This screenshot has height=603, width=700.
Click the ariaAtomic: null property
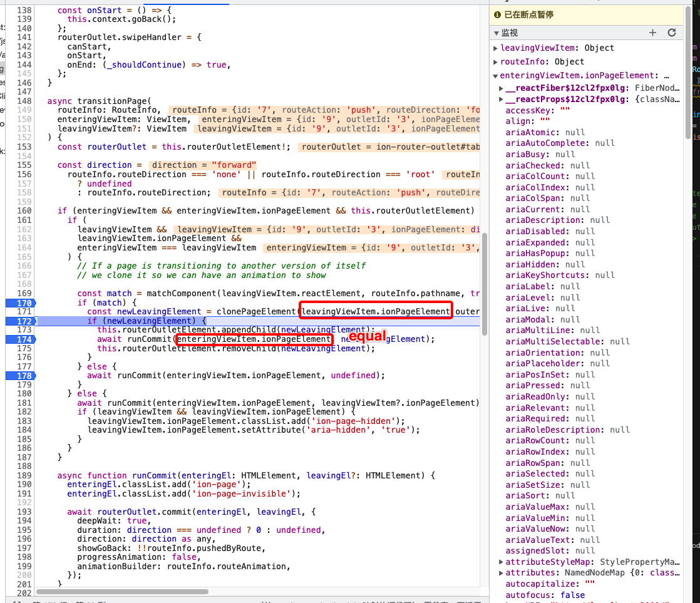tap(545, 133)
